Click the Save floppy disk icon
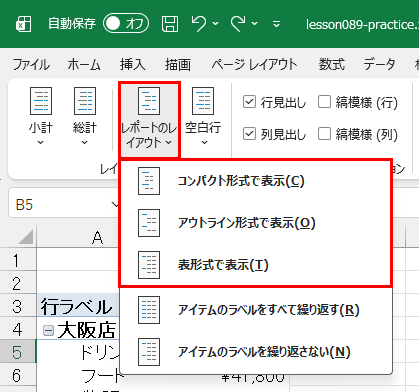 [x=170, y=24]
